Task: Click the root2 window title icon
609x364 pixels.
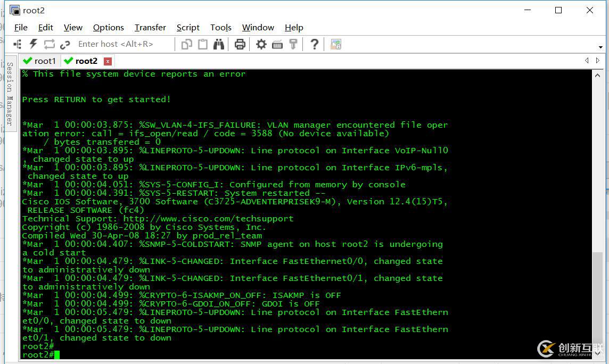Action: tap(15, 10)
